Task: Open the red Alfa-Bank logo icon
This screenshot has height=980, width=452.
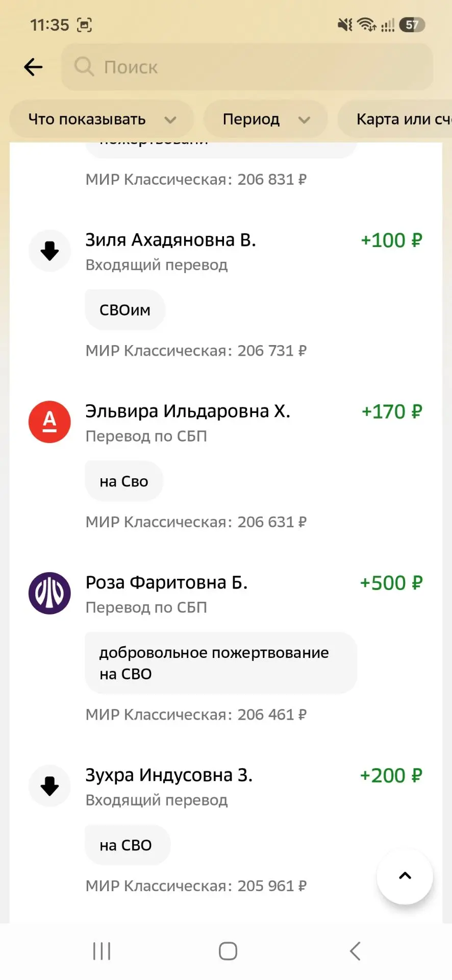Action: [49, 422]
